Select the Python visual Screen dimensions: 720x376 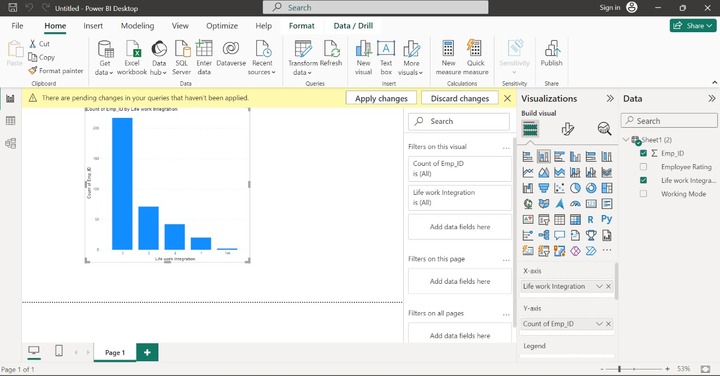[x=607, y=219]
